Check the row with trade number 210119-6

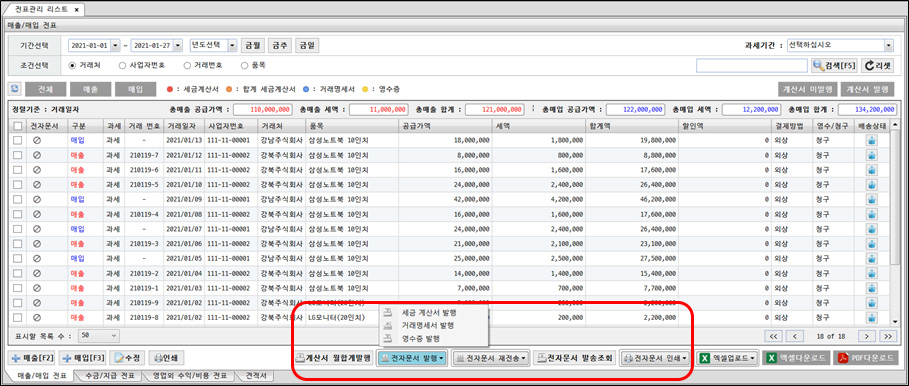[x=17, y=170]
